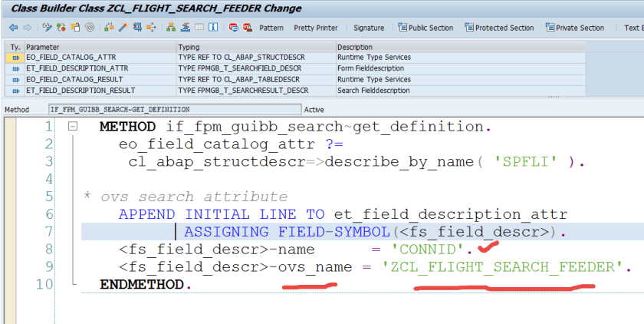Click the Back arrow icon
Viewport: 644px width, 324px height.
pos(14,28)
